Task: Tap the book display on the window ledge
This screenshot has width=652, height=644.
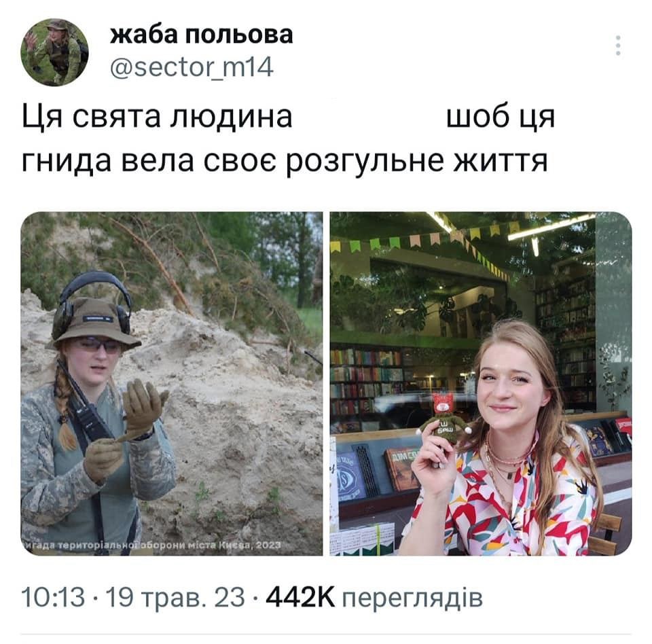Action: [380, 470]
